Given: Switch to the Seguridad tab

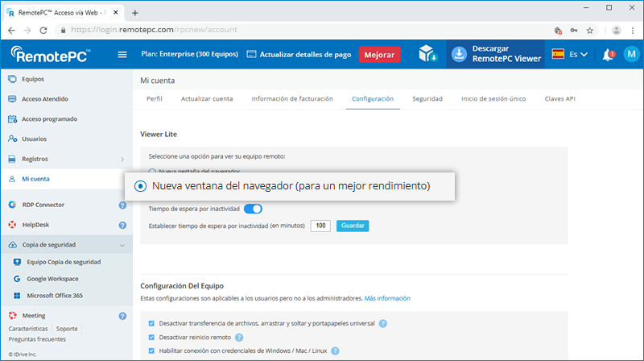Looking at the screenshot, I should [427, 98].
